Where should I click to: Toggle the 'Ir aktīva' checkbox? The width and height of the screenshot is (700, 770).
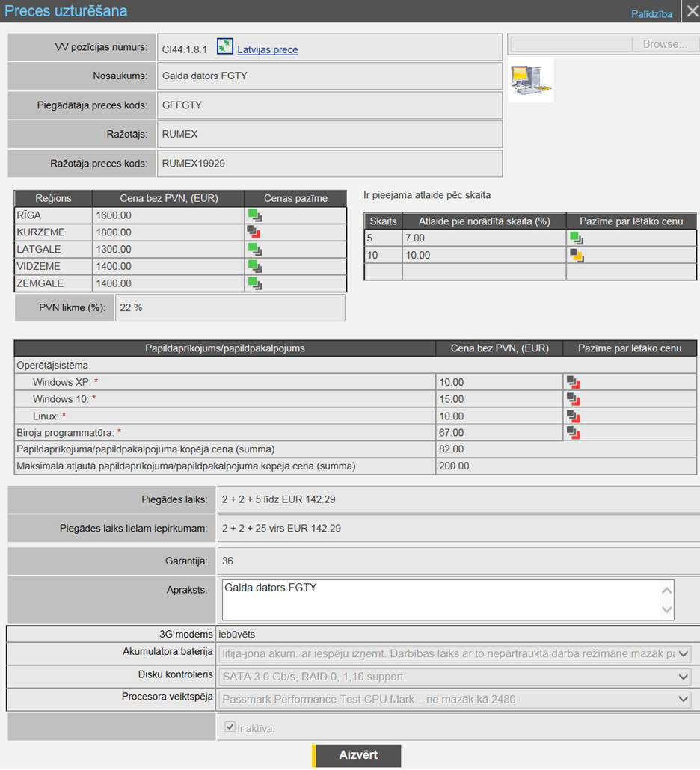230,727
